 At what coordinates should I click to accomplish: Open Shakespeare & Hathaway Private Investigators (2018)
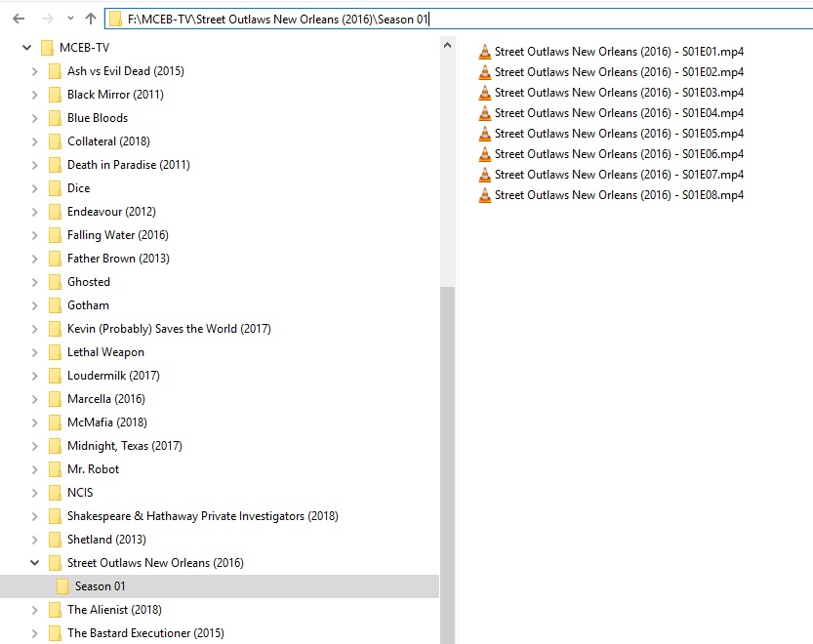pos(203,516)
